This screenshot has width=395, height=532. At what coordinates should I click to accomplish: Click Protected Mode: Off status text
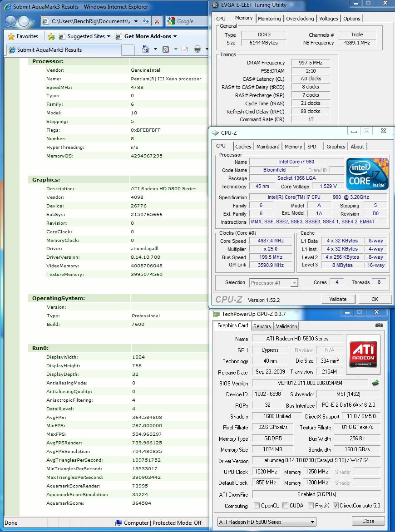coord(177,523)
